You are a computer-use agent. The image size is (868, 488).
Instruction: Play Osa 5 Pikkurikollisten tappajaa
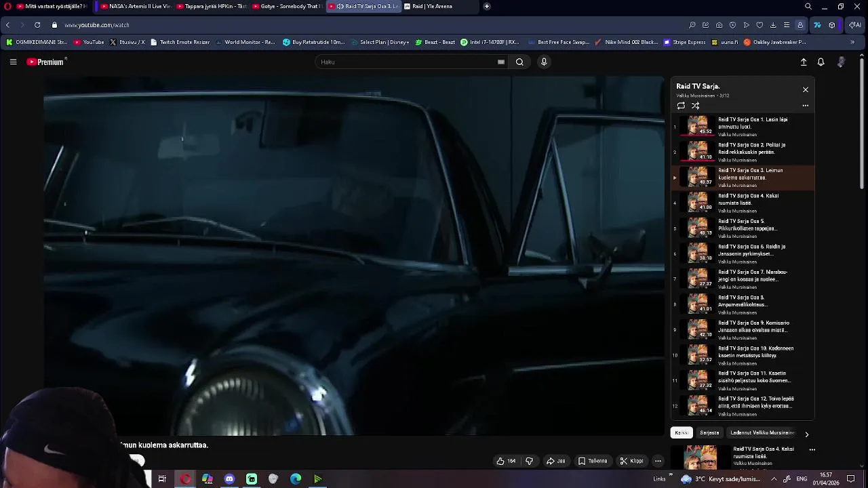743,228
